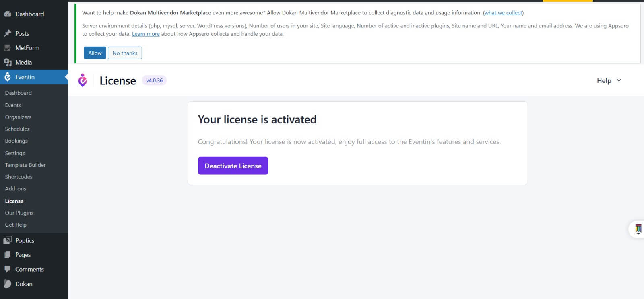Screen dimensions: 644x299
Task: Open the Learn more link about Appsero
Action: 146,34
